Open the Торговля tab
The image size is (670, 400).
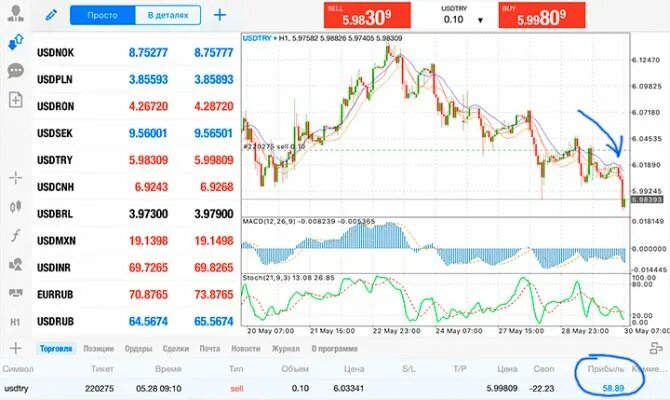coord(56,349)
